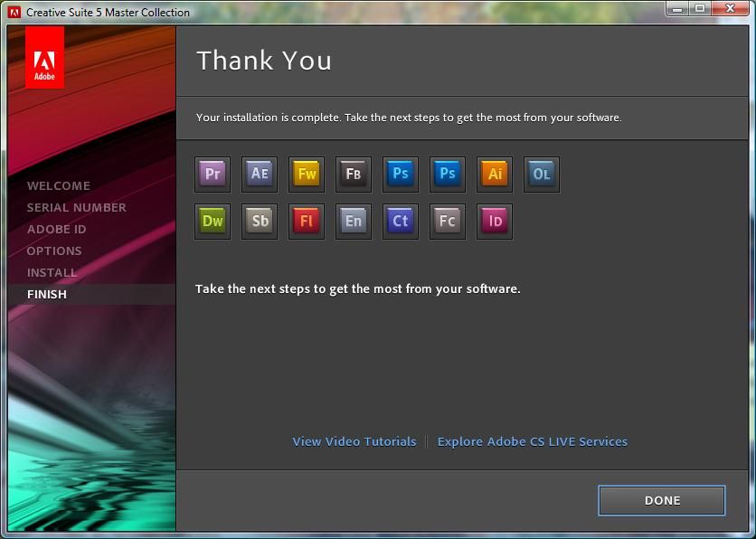
Task: Minimize the installer window
Action: point(677,9)
